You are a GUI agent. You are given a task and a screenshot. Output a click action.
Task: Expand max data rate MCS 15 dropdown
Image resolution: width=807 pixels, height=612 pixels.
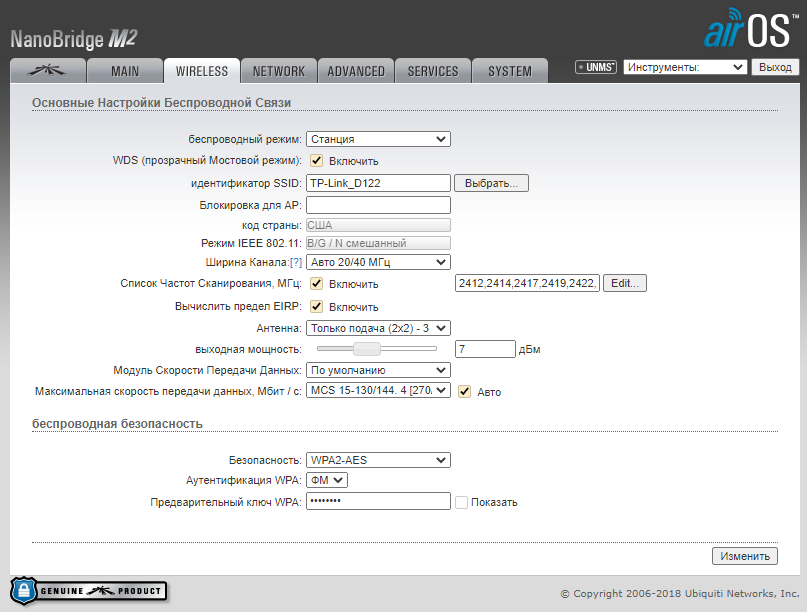click(x=378, y=390)
